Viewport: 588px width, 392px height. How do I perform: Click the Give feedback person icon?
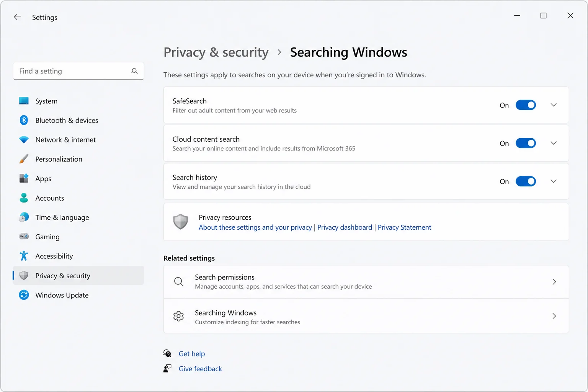167,369
